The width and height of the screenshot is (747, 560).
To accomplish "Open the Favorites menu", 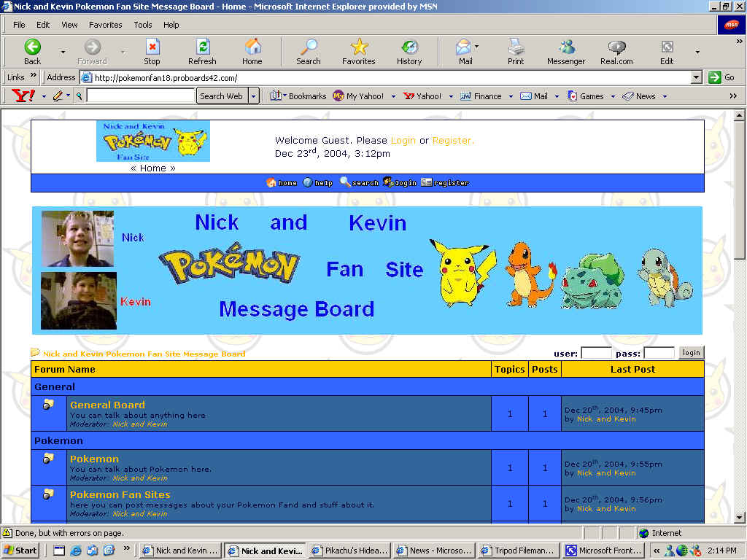I will [x=106, y=25].
